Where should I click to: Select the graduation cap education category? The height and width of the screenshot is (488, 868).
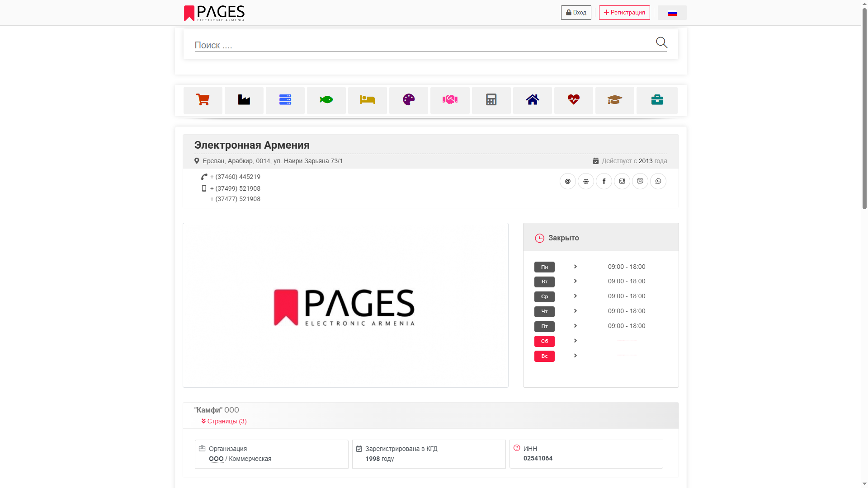615,100
